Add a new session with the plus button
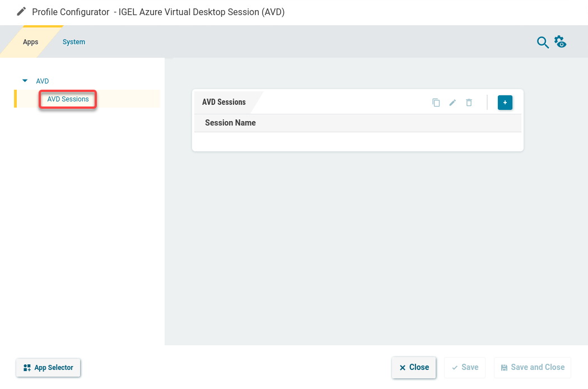 (505, 103)
